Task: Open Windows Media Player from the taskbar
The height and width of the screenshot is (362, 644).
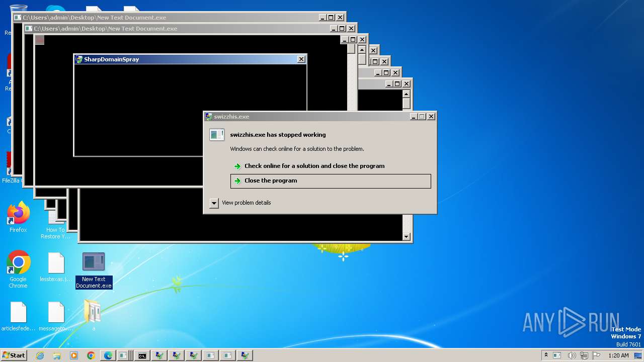Action: (74, 355)
